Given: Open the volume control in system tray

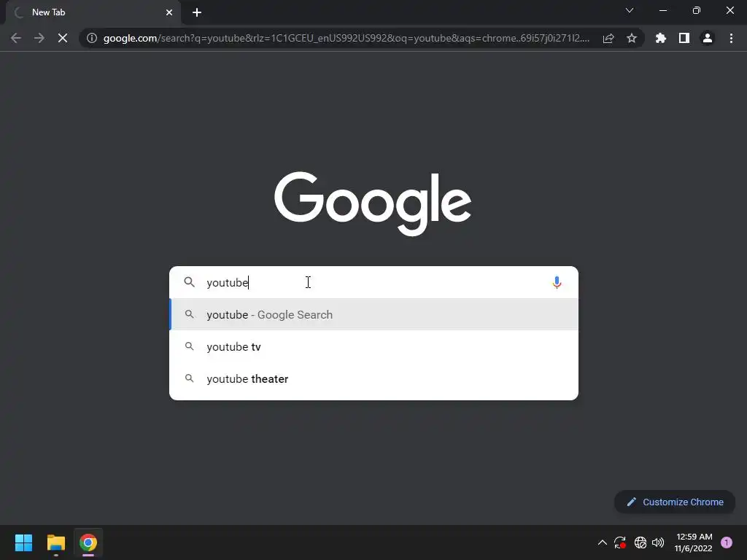Looking at the screenshot, I should coord(658,542).
